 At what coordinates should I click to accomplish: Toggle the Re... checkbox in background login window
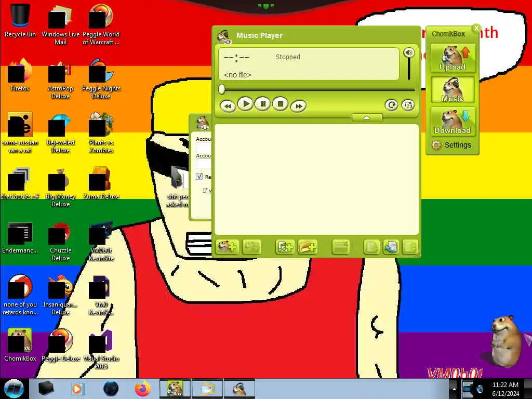pyautogui.click(x=199, y=177)
